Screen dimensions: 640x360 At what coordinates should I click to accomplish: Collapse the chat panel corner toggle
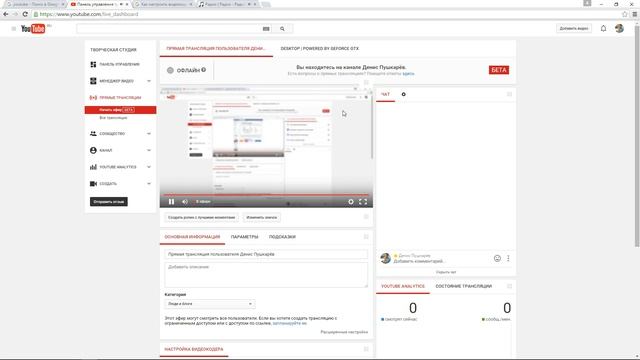509,94
